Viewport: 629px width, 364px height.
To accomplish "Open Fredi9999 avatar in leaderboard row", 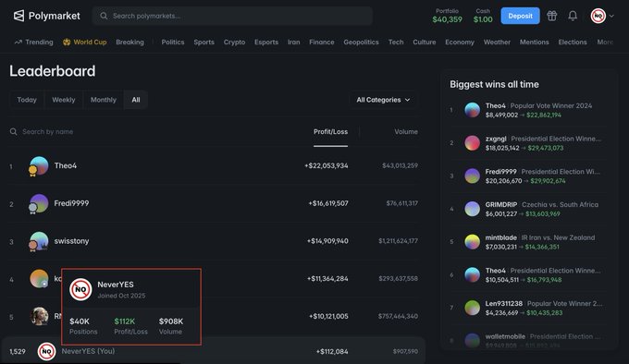I will pos(39,203).
